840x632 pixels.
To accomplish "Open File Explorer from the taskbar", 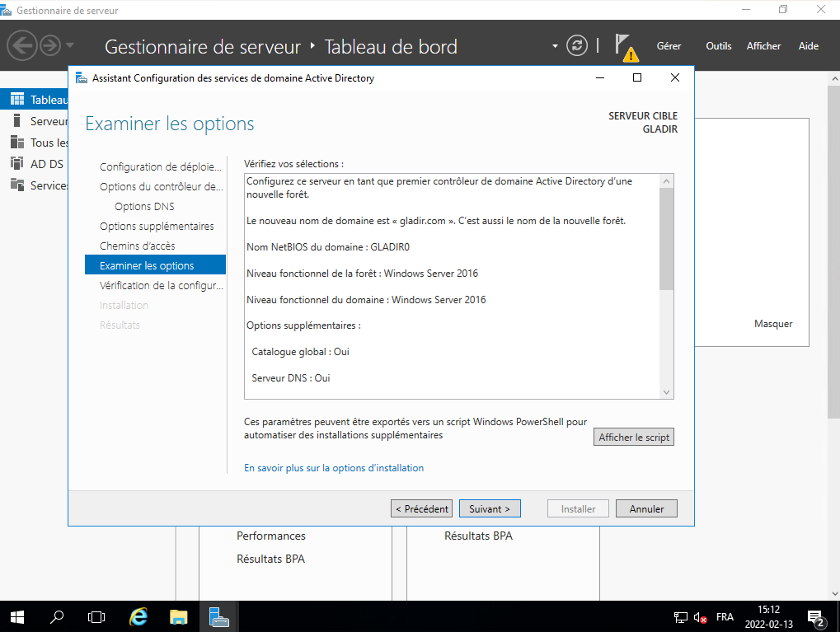I will tap(178, 617).
